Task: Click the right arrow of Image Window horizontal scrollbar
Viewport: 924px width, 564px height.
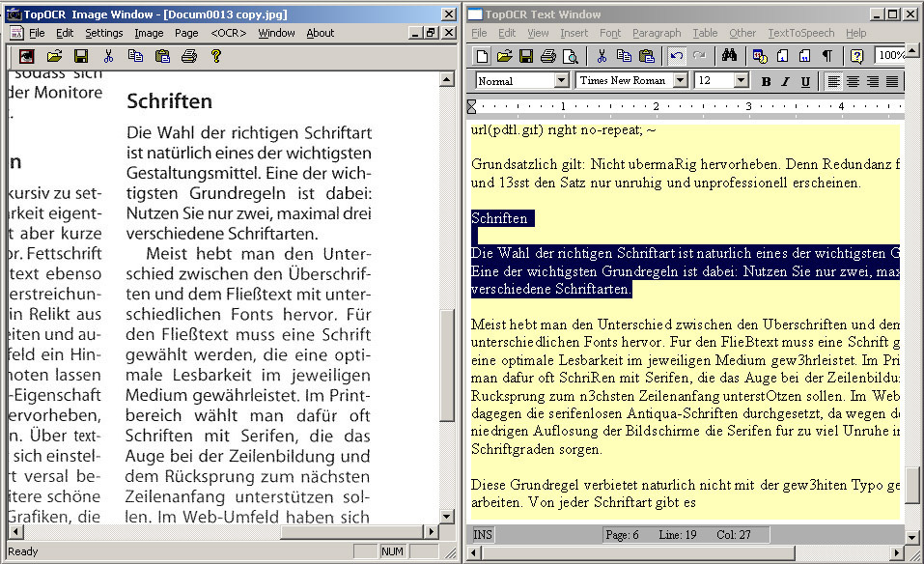Action: click(x=432, y=531)
